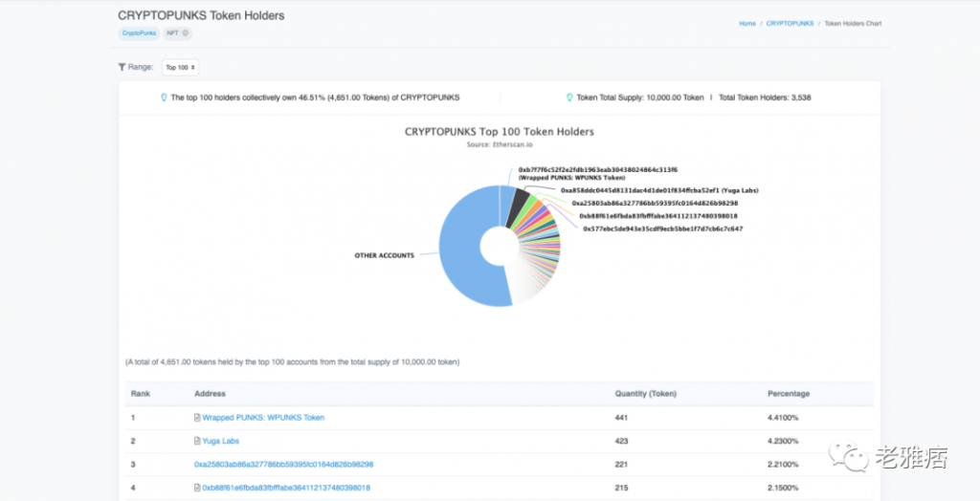
Task: Click the OTHER ACCOUNTS pie slice
Action: [459, 250]
